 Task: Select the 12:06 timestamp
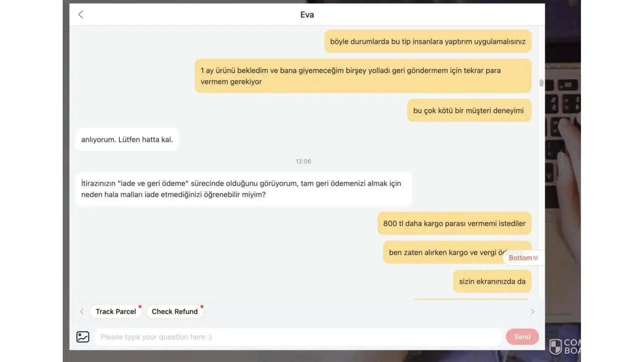[x=304, y=161]
